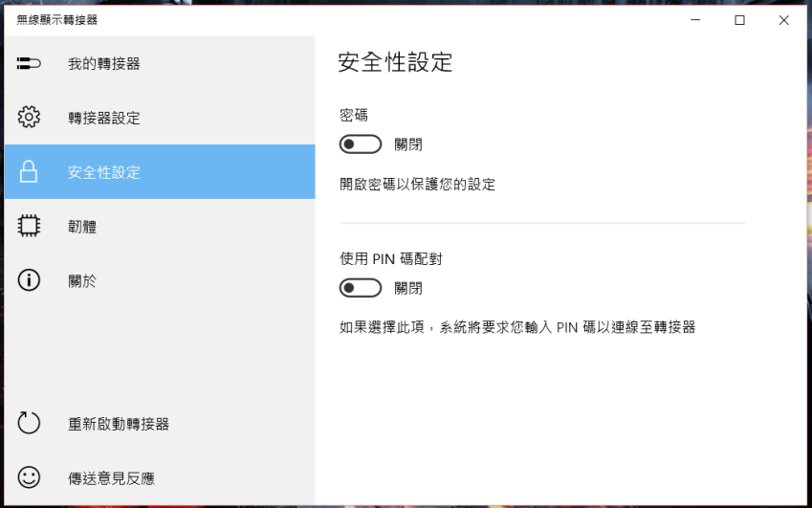Open the 韌體 firmware section
The width and height of the screenshot is (812, 508).
160,226
